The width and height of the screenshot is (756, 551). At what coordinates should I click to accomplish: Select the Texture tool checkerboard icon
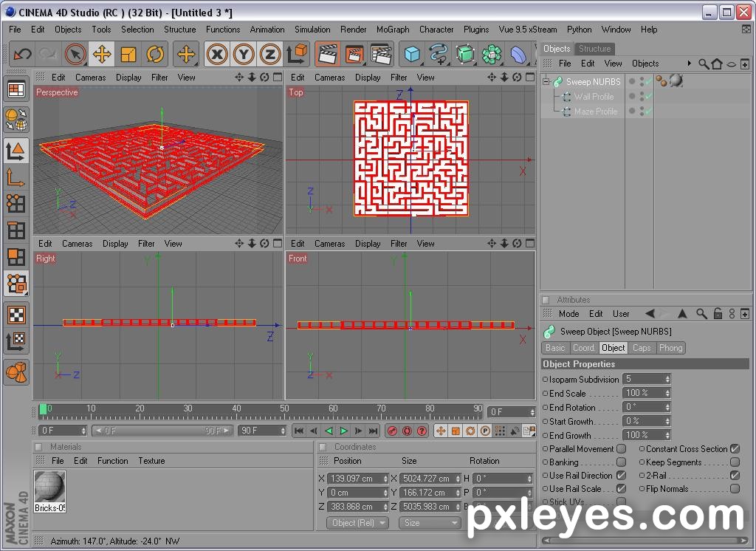(16, 315)
